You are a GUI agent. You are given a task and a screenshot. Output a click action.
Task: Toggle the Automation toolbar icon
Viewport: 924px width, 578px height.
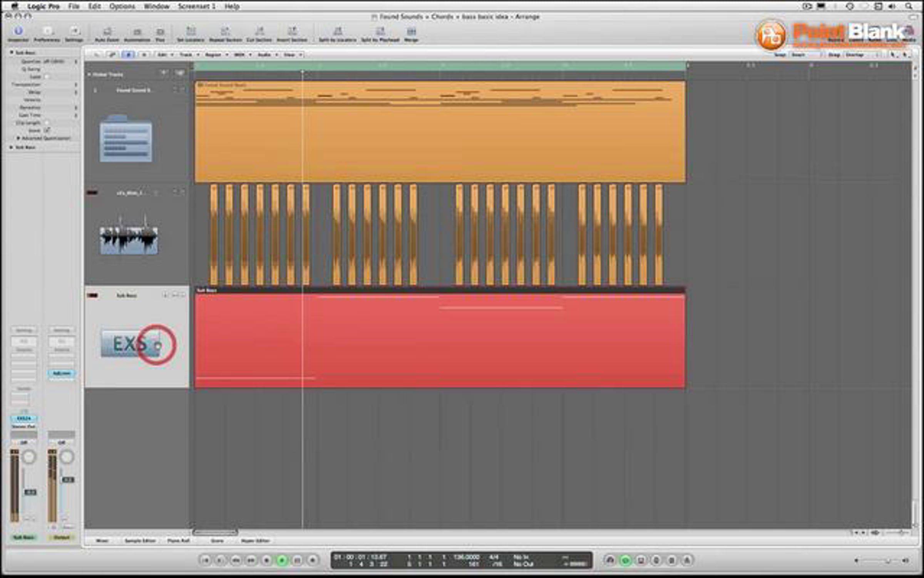137,32
